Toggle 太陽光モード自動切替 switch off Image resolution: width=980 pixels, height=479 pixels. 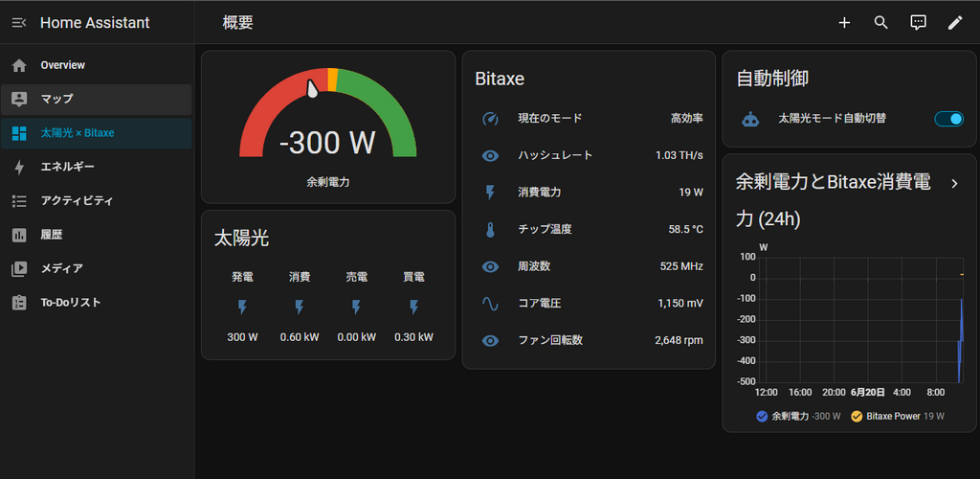(x=948, y=119)
